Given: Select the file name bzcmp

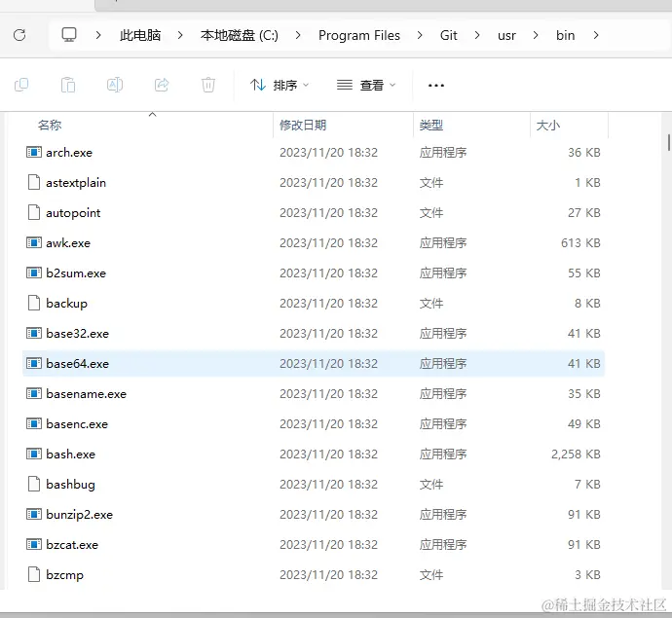Looking at the screenshot, I should coord(64,575).
